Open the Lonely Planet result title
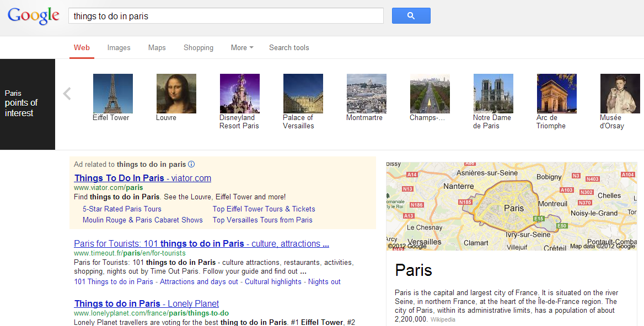Screen dimensions: 644x326 [x=147, y=303]
